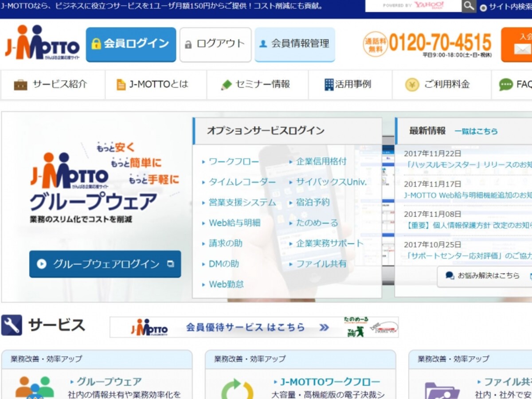Open サイバックスUniv. link
The image size is (532, 399).
pos(332,182)
